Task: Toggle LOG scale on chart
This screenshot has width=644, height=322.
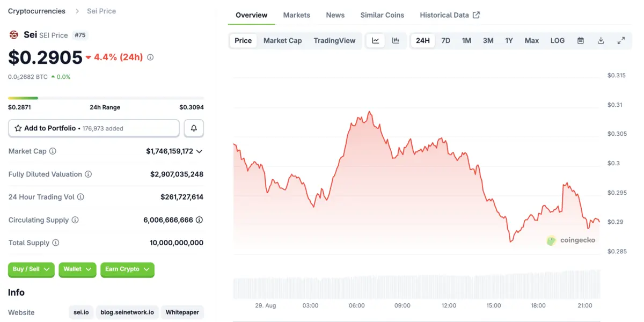Action: (x=557, y=40)
